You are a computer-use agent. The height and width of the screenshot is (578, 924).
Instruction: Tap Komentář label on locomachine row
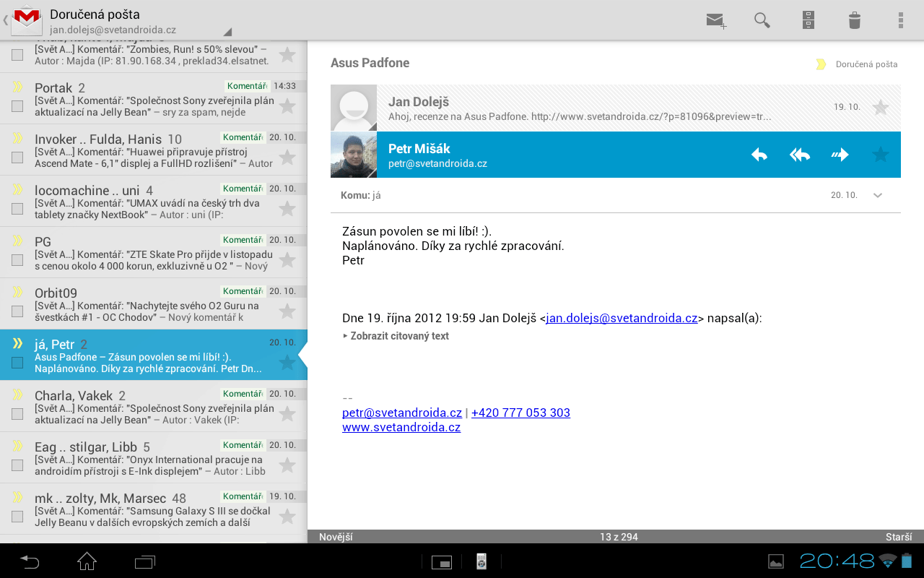[243, 189]
